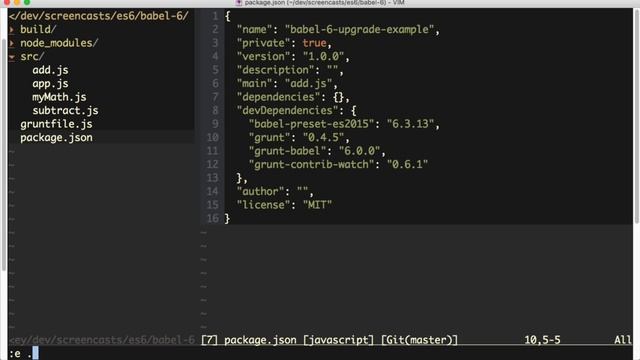Click the "6.0.0" value
Screen dimensions: 640x360
click(360, 151)
